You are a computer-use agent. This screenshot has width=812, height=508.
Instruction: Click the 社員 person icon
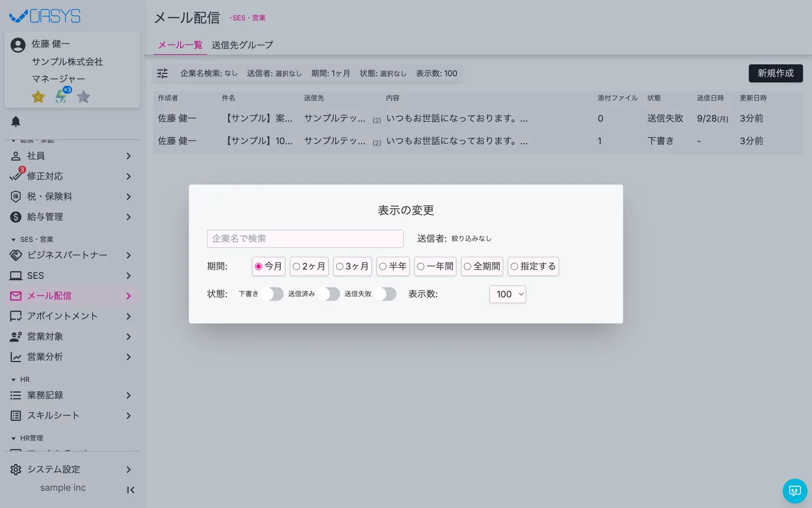(x=16, y=156)
